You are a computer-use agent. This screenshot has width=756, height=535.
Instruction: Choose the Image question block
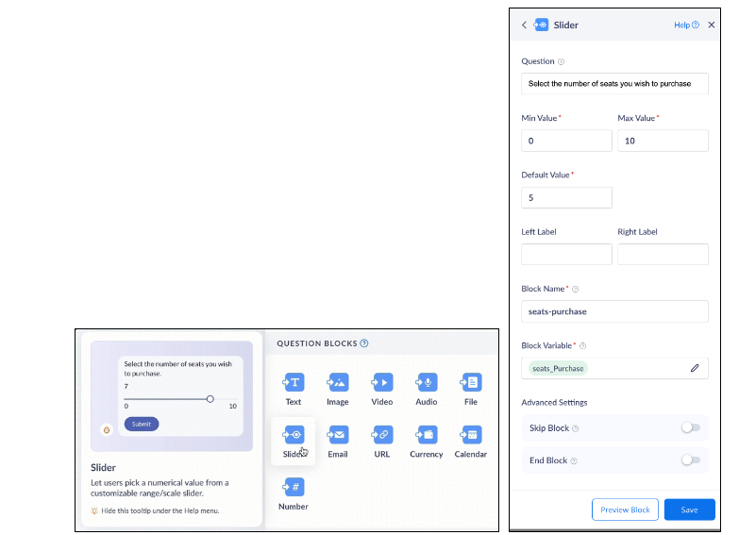click(337, 382)
